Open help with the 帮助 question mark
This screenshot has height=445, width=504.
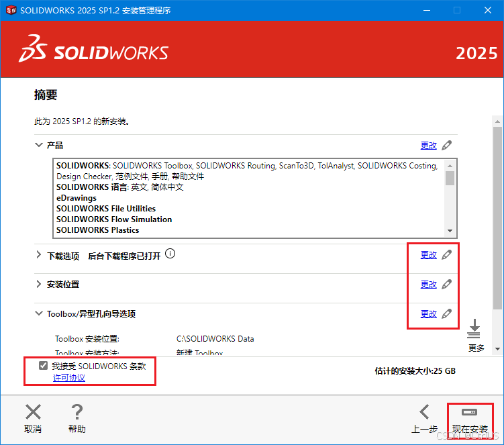[x=77, y=411]
